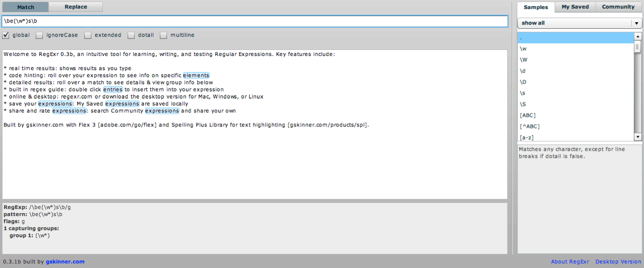Image resolution: width=644 pixels, height=268 pixels.
Task: Click the highlighted 'elements' match in text
Action: click(196, 76)
